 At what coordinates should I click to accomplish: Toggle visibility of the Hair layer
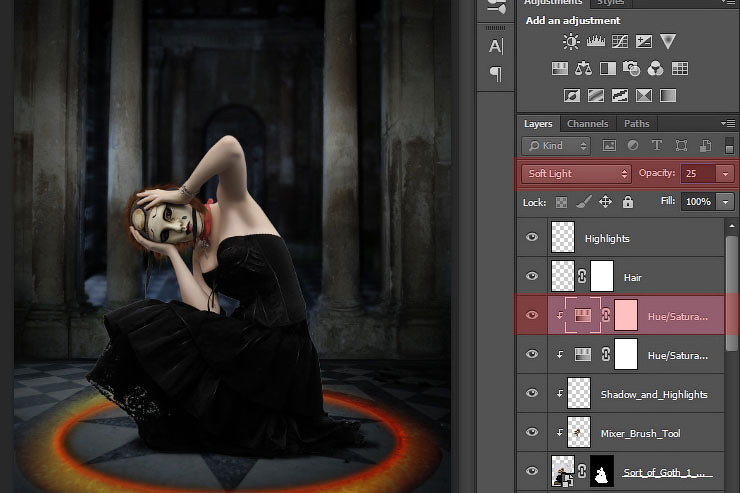point(532,276)
